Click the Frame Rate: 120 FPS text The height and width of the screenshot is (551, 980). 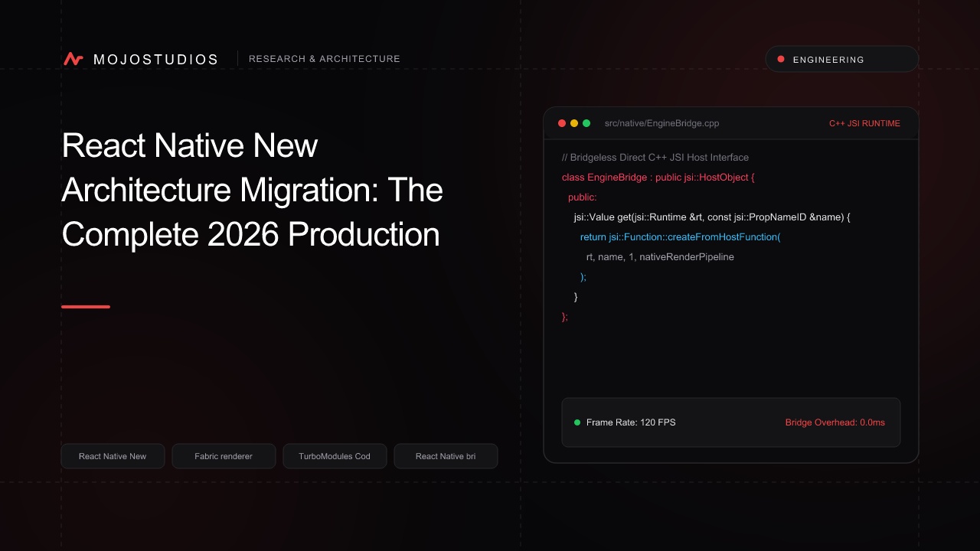tap(631, 422)
